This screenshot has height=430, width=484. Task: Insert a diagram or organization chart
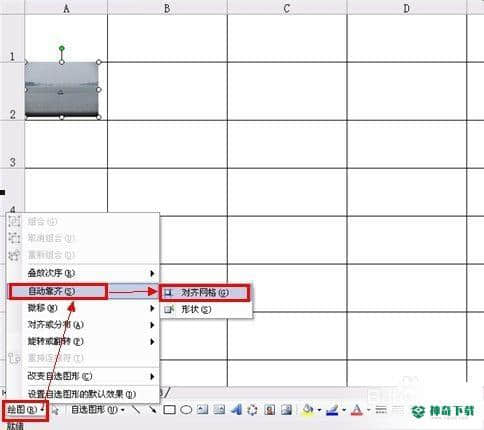click(x=253, y=410)
